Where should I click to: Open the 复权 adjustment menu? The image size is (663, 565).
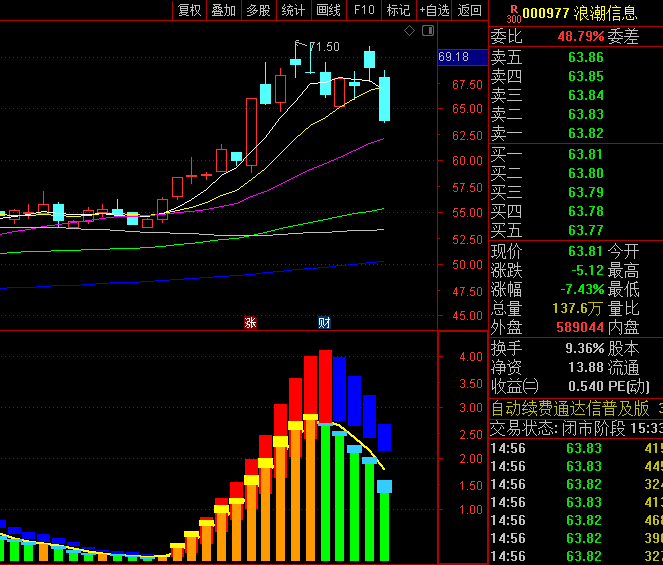point(189,10)
